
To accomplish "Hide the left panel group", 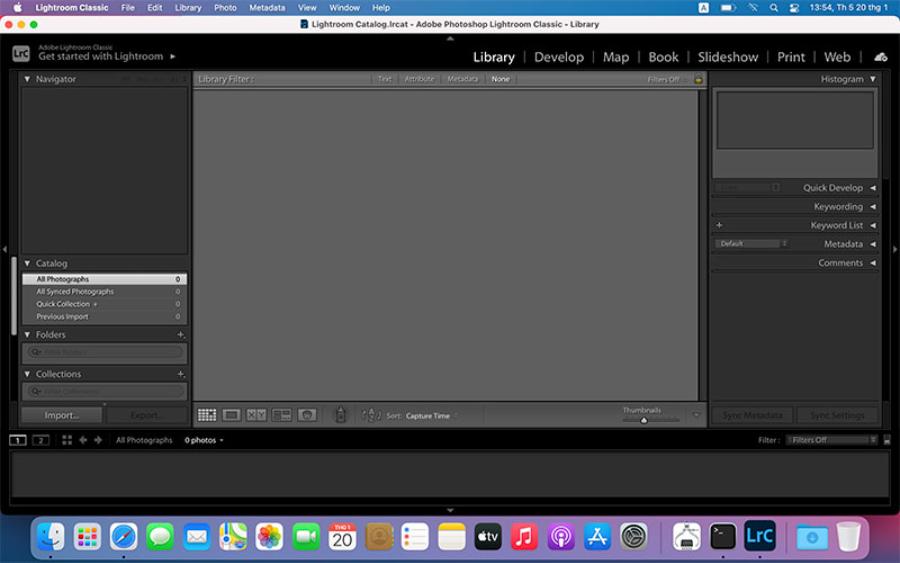I will [5, 249].
